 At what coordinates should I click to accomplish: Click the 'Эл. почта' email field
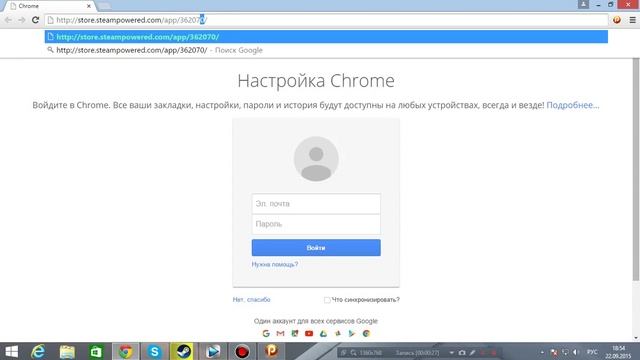pos(316,204)
